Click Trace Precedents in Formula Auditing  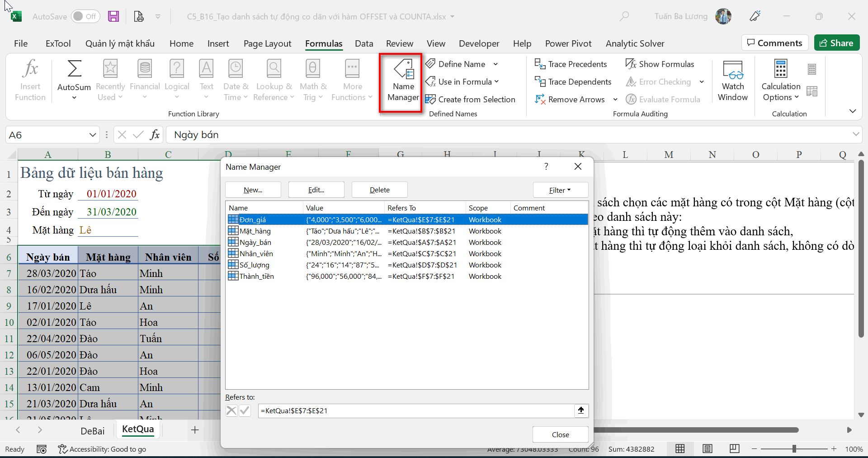click(x=571, y=64)
